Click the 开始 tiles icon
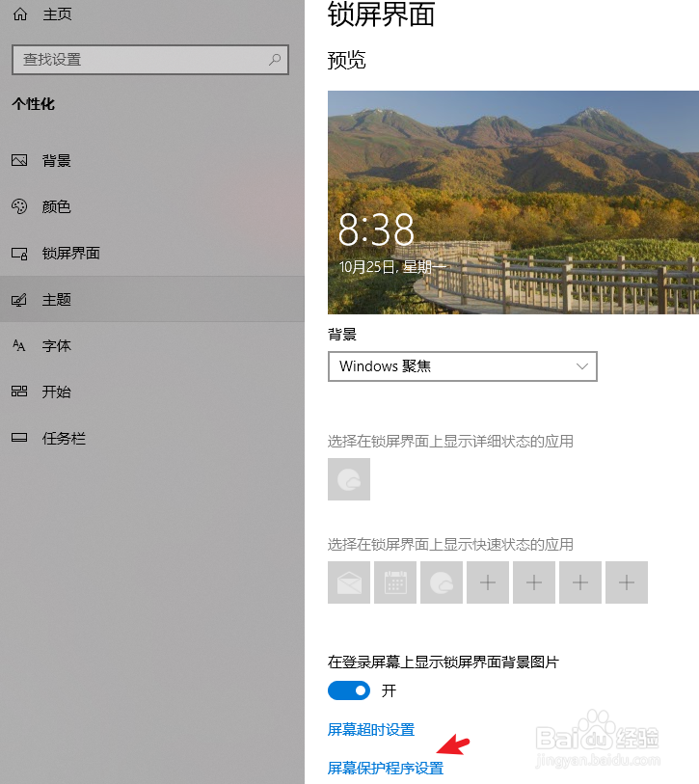This screenshot has width=699, height=784. pos(19,391)
